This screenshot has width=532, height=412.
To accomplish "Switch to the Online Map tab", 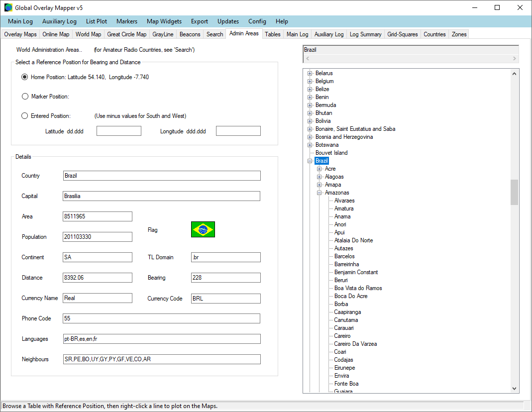I will pos(56,34).
